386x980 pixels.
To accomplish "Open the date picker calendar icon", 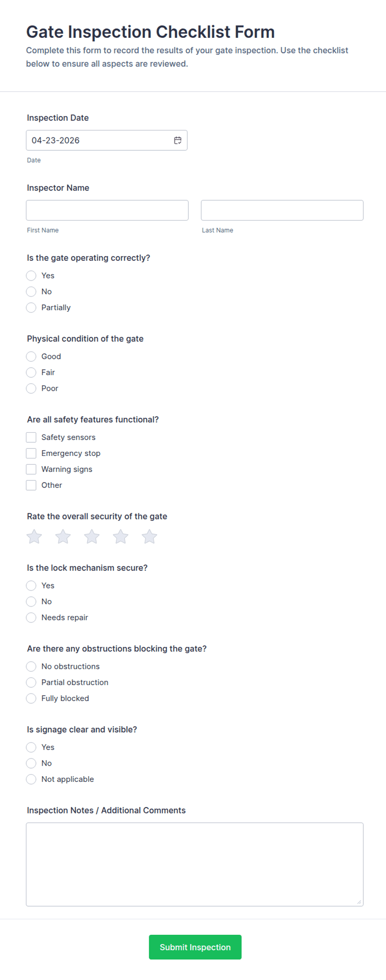I will coord(178,140).
